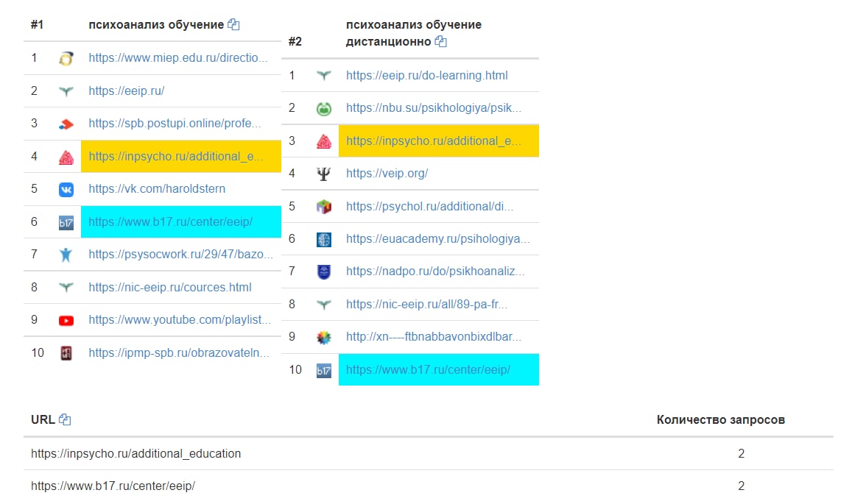Open the psychol.ru/additional link
This screenshot has width=852, height=504.
tap(429, 206)
